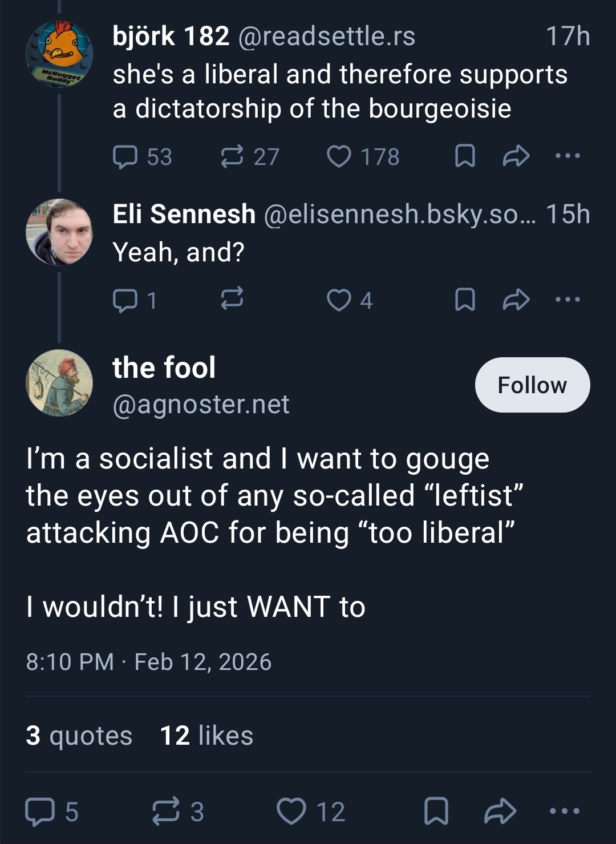The width and height of the screenshot is (616, 844).
Task: Reply to the fool's main post
Action: [39, 811]
